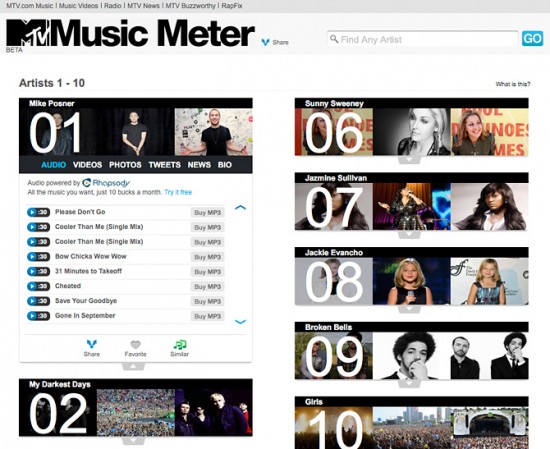Click the Share icon below the track list
550x449 pixels.
92,344
